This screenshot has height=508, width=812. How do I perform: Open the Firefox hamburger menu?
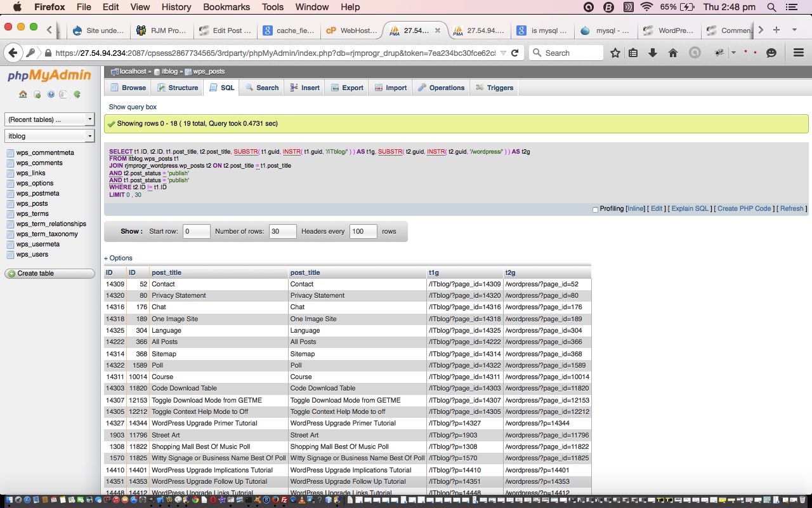point(798,53)
